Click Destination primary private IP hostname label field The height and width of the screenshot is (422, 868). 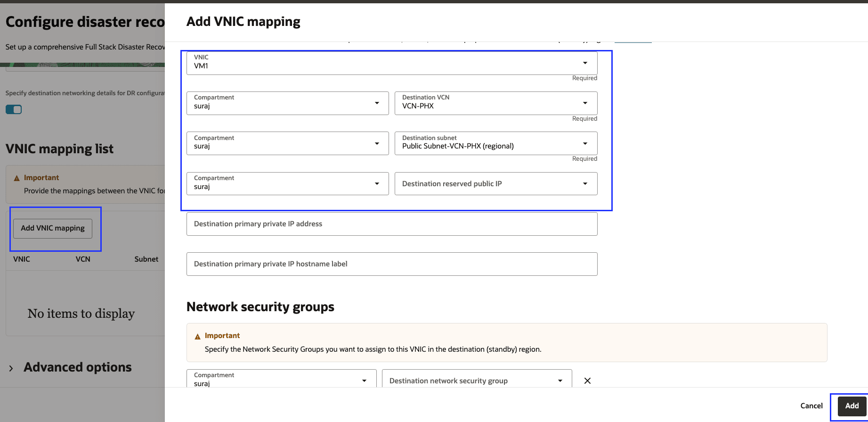click(x=392, y=264)
